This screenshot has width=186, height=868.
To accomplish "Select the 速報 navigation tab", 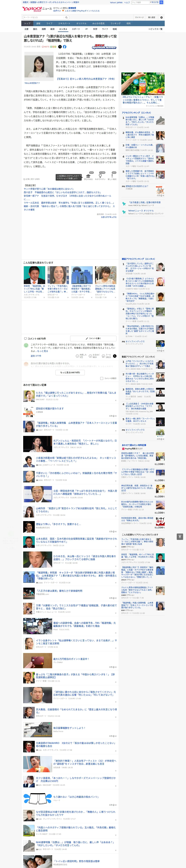I will click(x=38, y=24).
